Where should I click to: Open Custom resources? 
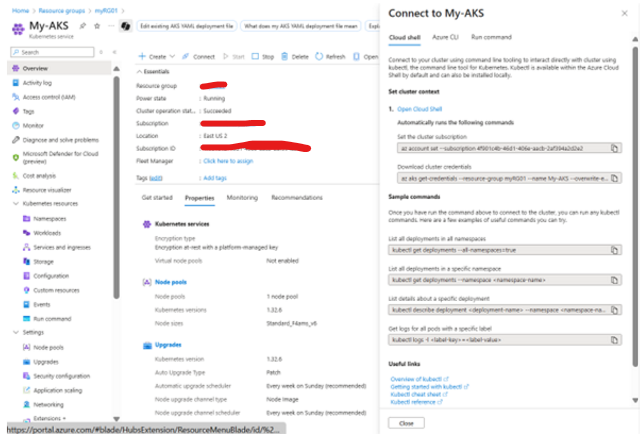56,290
